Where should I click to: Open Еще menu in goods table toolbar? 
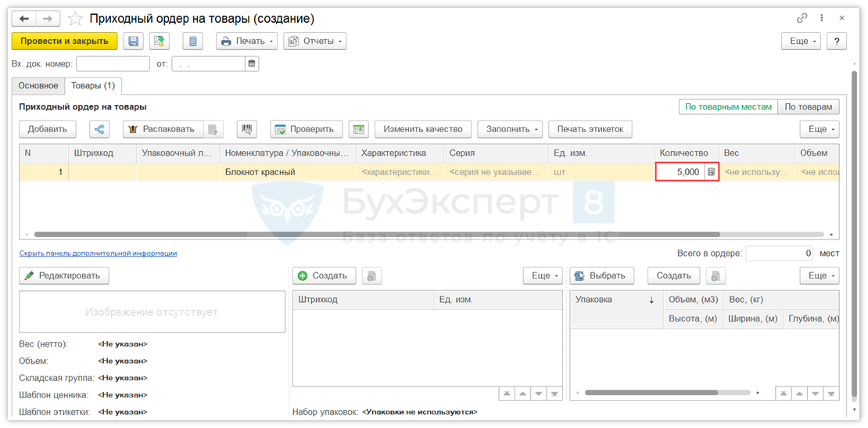[820, 129]
